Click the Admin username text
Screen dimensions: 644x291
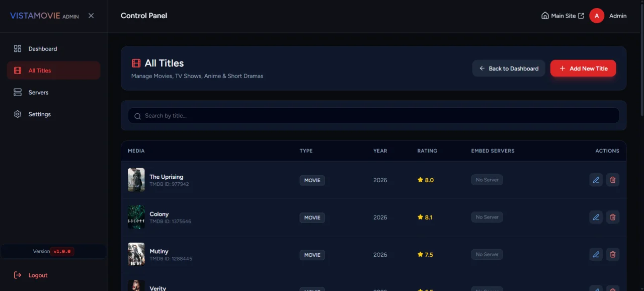tap(618, 16)
